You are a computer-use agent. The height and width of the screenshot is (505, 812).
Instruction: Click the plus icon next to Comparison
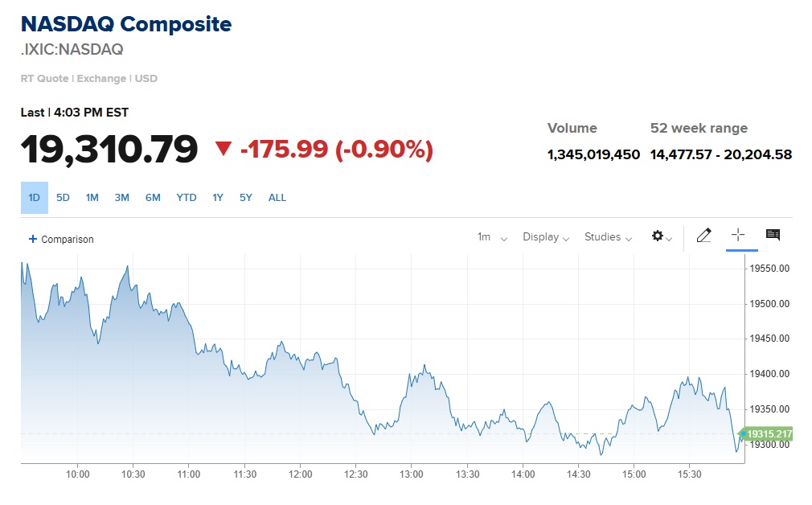(x=33, y=239)
